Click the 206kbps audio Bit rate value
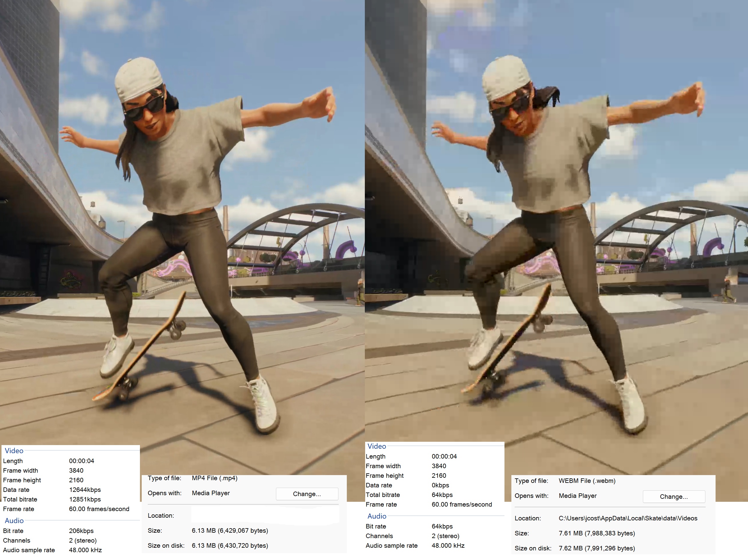Viewport: 748px width, 560px height. click(x=81, y=531)
